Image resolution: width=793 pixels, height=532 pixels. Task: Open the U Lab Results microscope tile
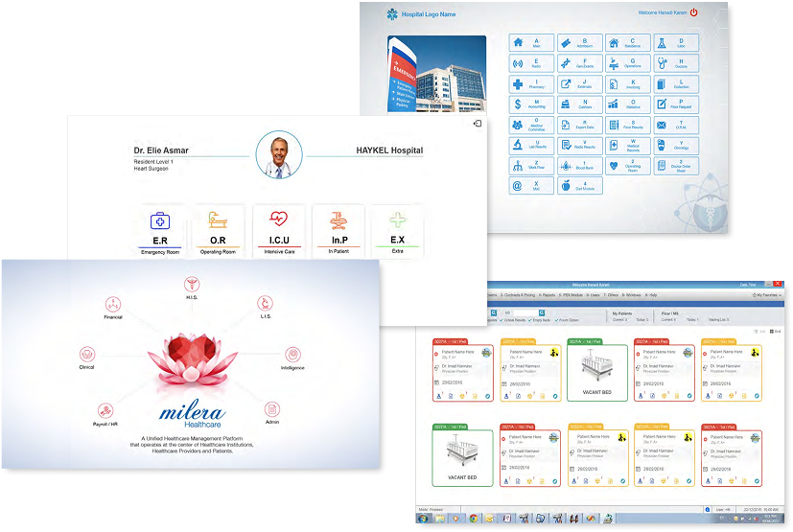pyautogui.click(x=531, y=146)
